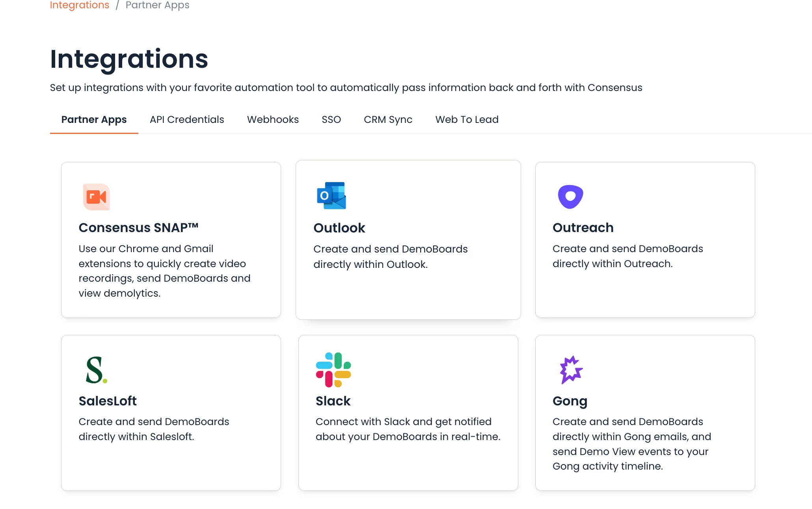Switch to the CRM Sync tab
The image size is (812, 509).
(388, 119)
